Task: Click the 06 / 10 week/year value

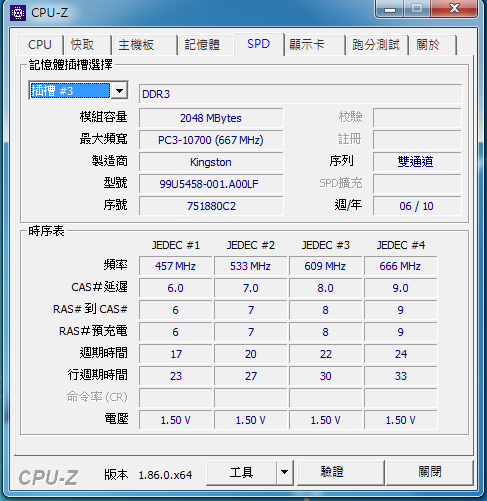Action: coord(417,206)
